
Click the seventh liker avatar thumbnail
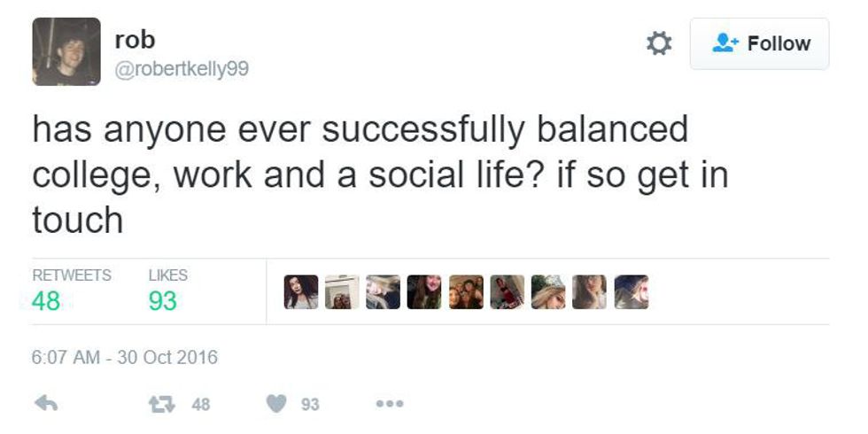[x=548, y=292]
